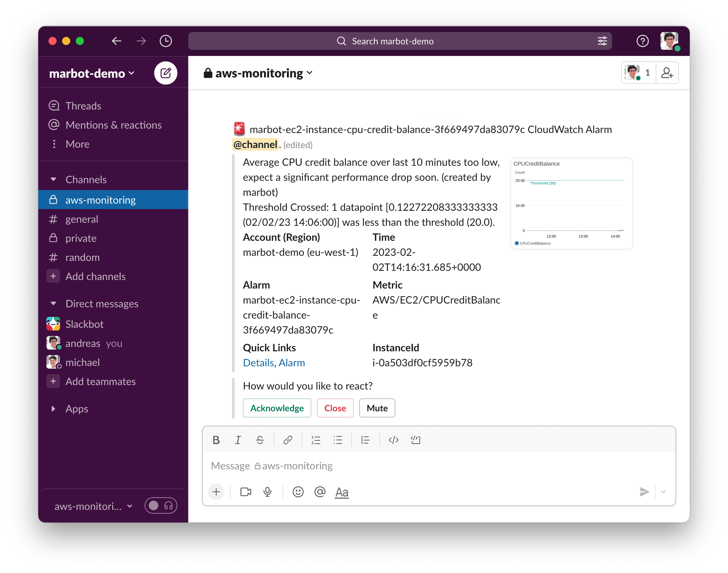Toggle the huddle headphones switch
The width and height of the screenshot is (728, 573).
pos(161,505)
